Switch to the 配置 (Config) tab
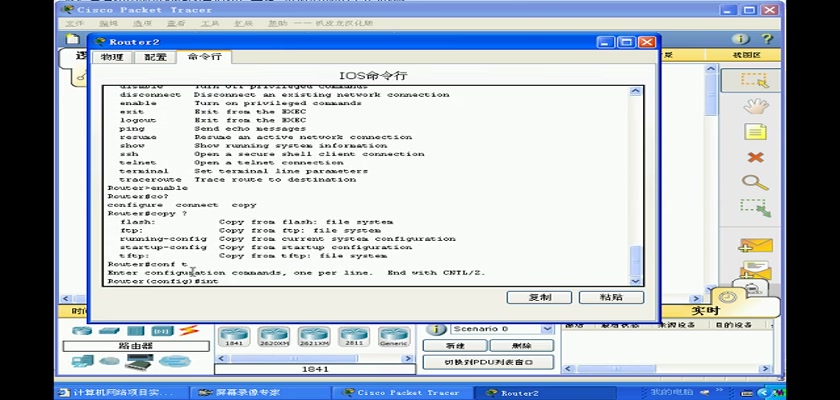This screenshot has height=400, width=840. pos(155,58)
